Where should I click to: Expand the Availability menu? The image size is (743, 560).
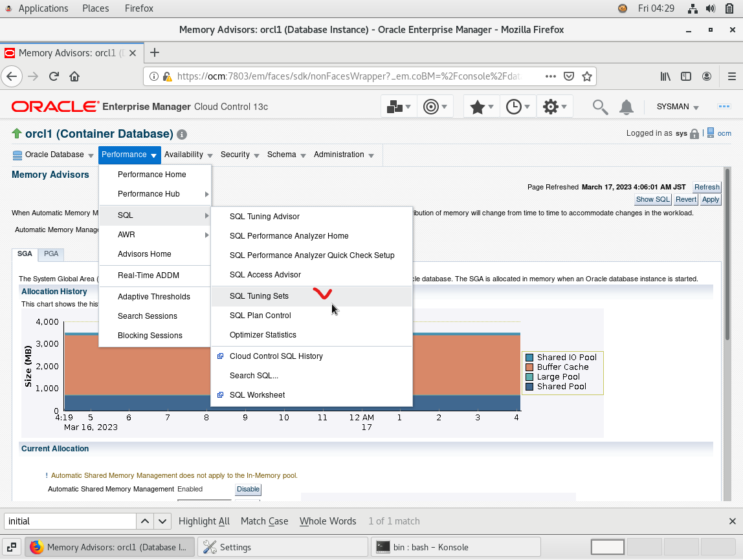pos(188,155)
